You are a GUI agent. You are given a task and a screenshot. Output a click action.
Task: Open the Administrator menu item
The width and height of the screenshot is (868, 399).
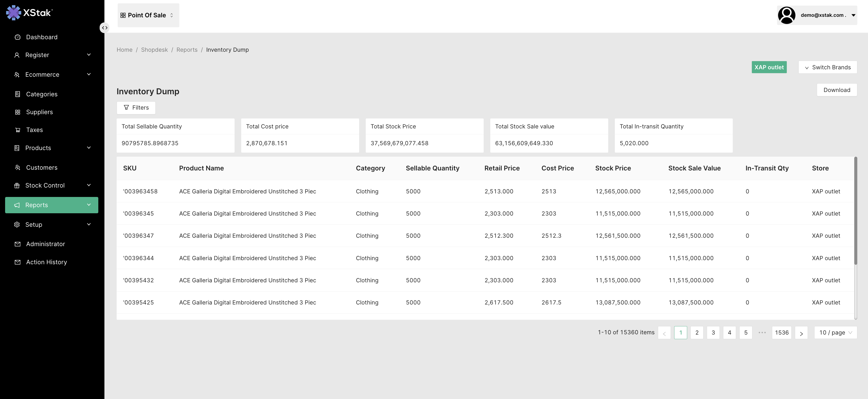click(46, 244)
